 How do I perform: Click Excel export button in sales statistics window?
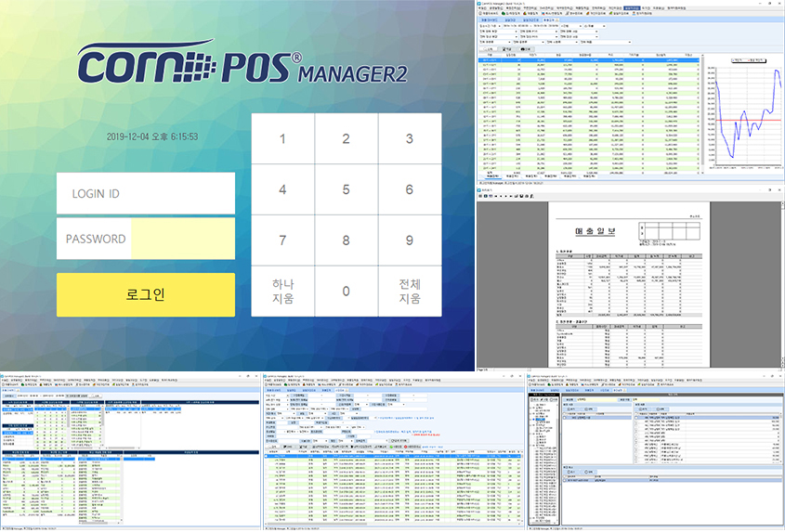click(507, 49)
